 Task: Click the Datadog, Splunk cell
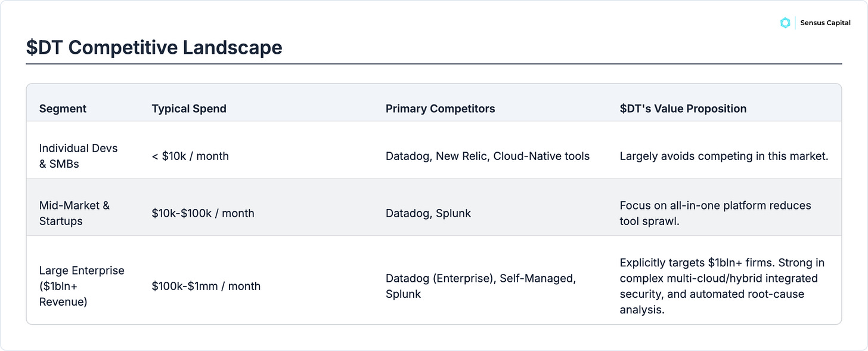click(428, 213)
